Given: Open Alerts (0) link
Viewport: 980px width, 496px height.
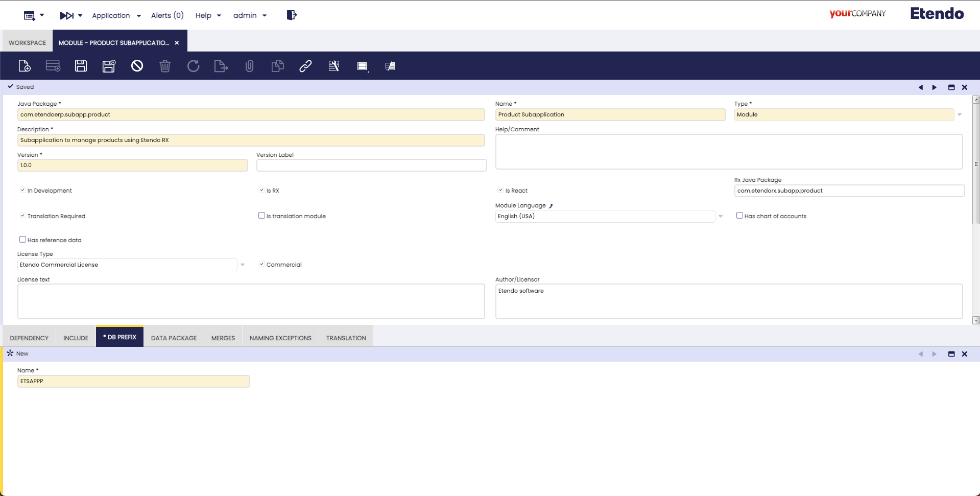Looking at the screenshot, I should click(x=167, y=15).
